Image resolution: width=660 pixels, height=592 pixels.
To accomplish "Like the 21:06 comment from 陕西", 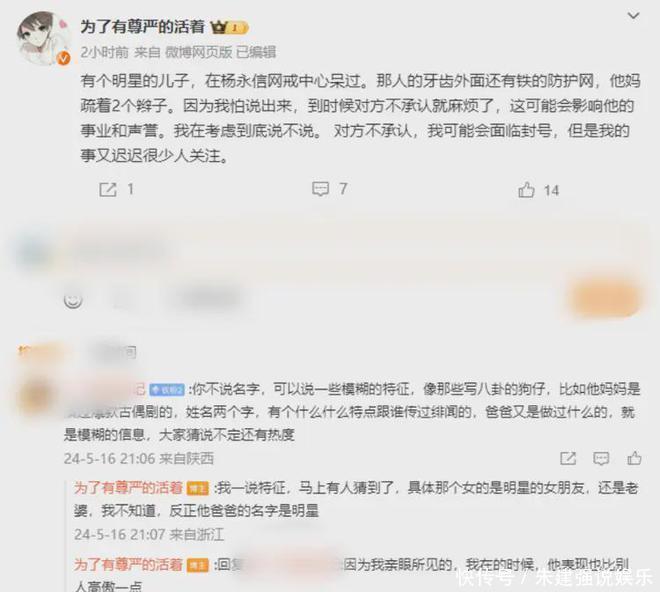I will pos(634,458).
